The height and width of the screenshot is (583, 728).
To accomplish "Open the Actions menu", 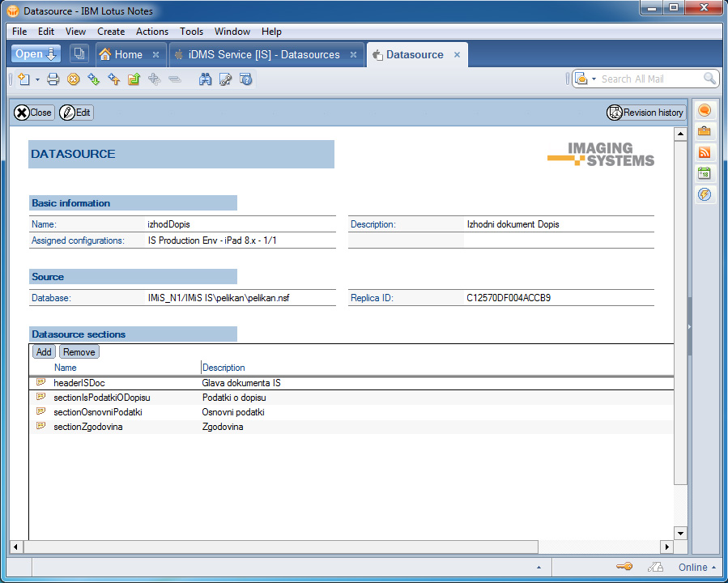I will pos(152,32).
